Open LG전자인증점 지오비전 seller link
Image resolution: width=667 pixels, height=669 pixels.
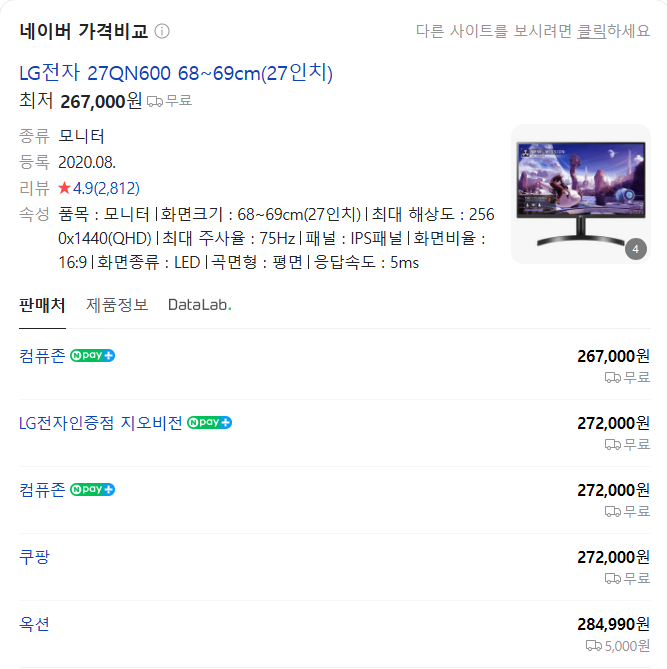click(101, 423)
